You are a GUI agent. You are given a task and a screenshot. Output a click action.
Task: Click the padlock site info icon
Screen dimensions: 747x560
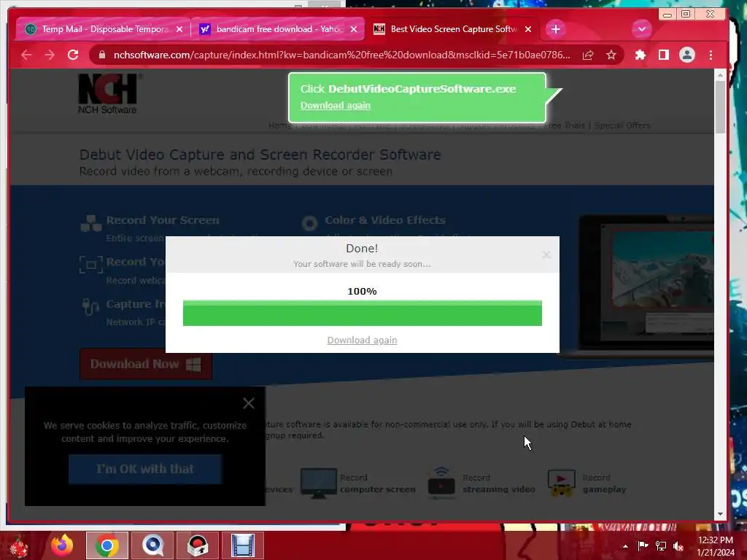[101, 55]
